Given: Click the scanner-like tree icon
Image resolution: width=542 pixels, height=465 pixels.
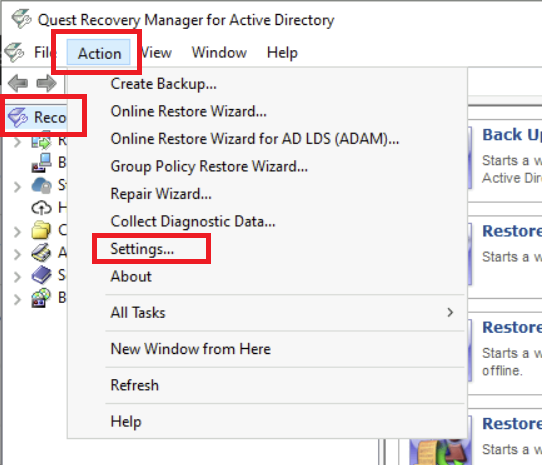Looking at the screenshot, I should (x=41, y=253).
